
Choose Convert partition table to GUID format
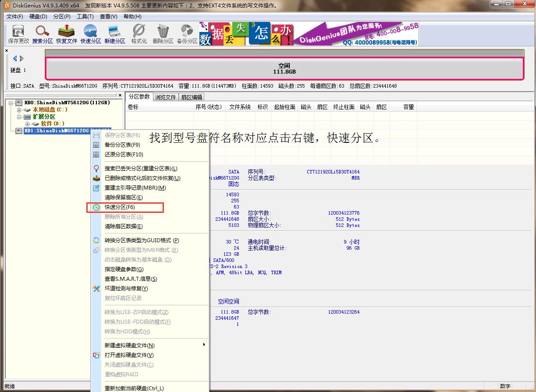coord(150,240)
